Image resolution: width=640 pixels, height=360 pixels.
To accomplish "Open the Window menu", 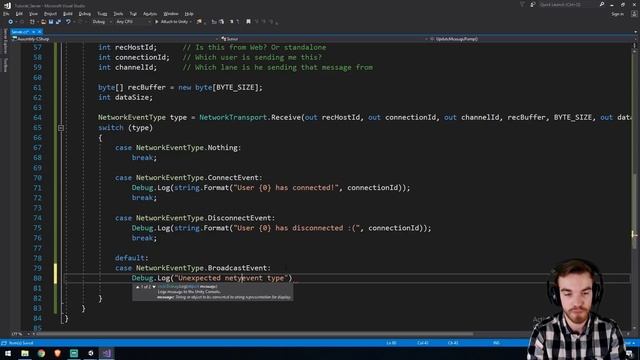I will (171, 14).
